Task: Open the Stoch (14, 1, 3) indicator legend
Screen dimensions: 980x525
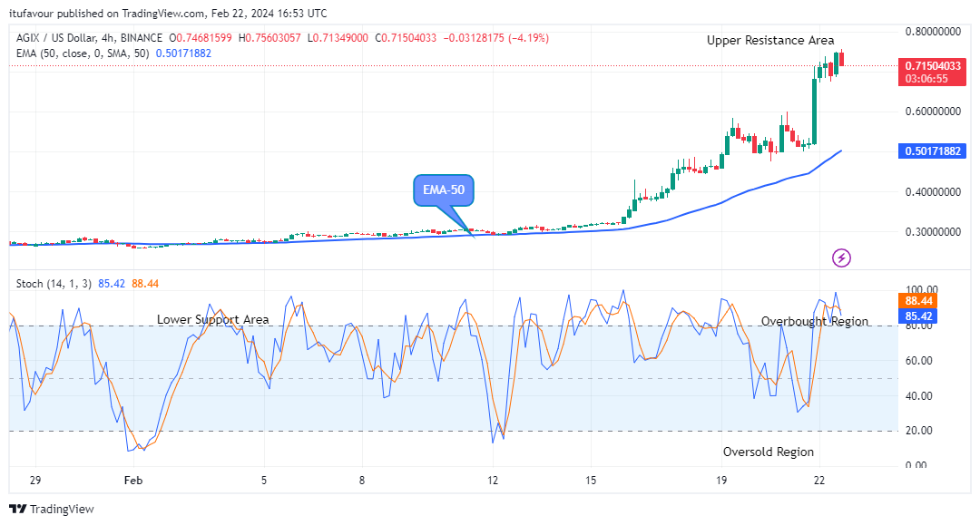Action: point(55,284)
